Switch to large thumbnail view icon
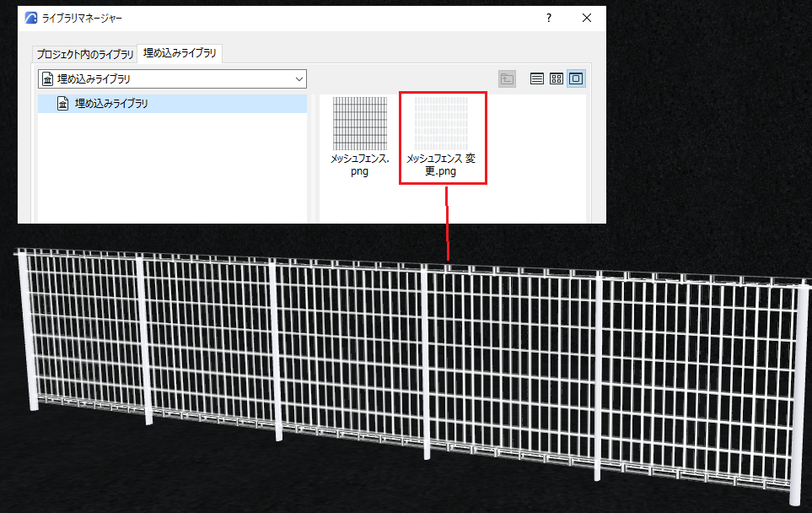This screenshot has height=513, width=812. point(576,78)
